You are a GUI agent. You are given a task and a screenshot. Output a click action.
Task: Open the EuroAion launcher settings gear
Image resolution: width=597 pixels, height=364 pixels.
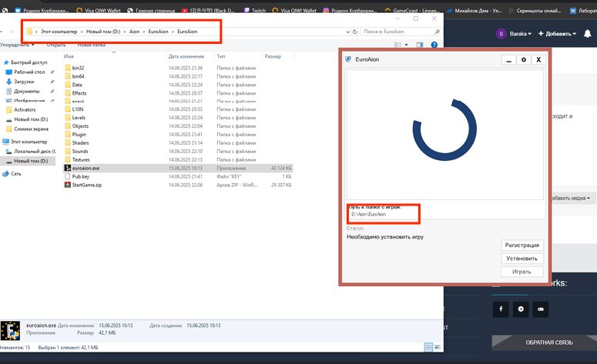pos(523,59)
